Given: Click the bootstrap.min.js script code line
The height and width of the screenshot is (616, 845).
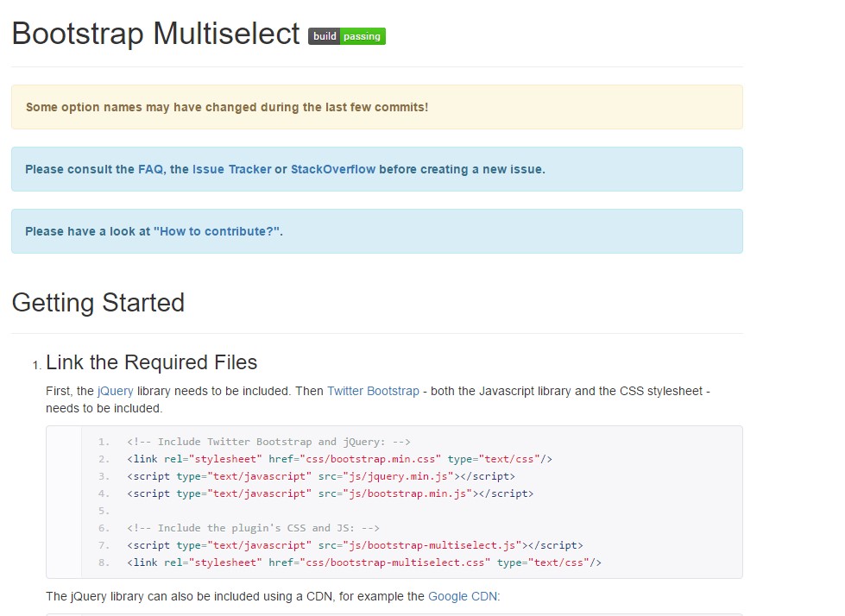Looking at the screenshot, I should click(330, 493).
